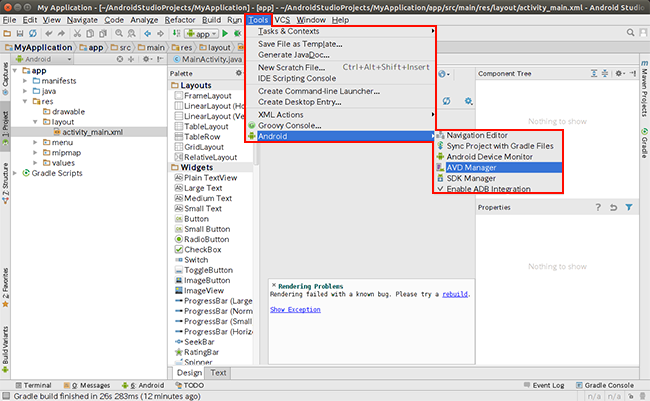
Task: Switch to the Text editor tab
Action: click(x=218, y=372)
